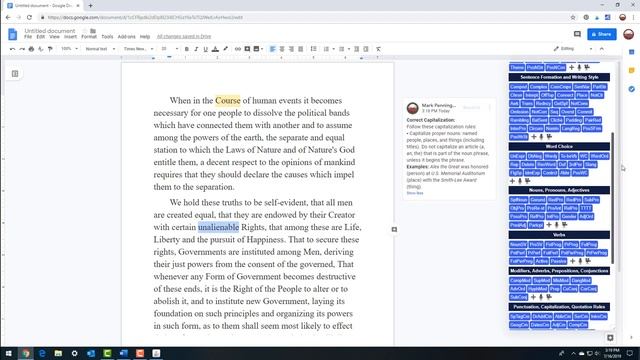The image size is (640, 360).
Task: Open the Editing mode dropdown
Action: pos(573,49)
